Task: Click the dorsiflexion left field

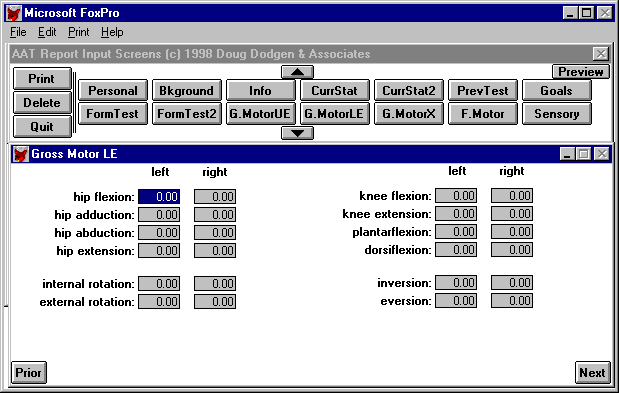Action: click(x=456, y=250)
